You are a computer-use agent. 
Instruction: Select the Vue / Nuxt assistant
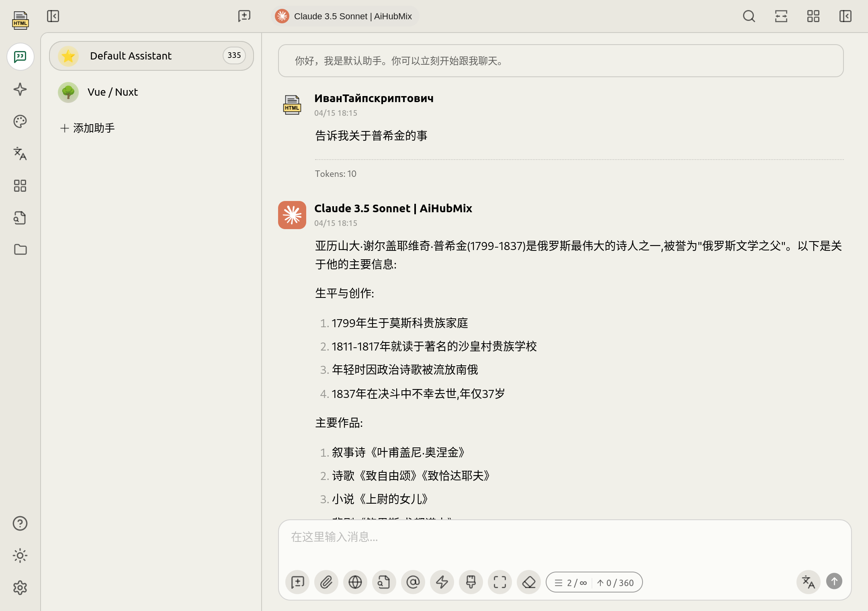[113, 92]
